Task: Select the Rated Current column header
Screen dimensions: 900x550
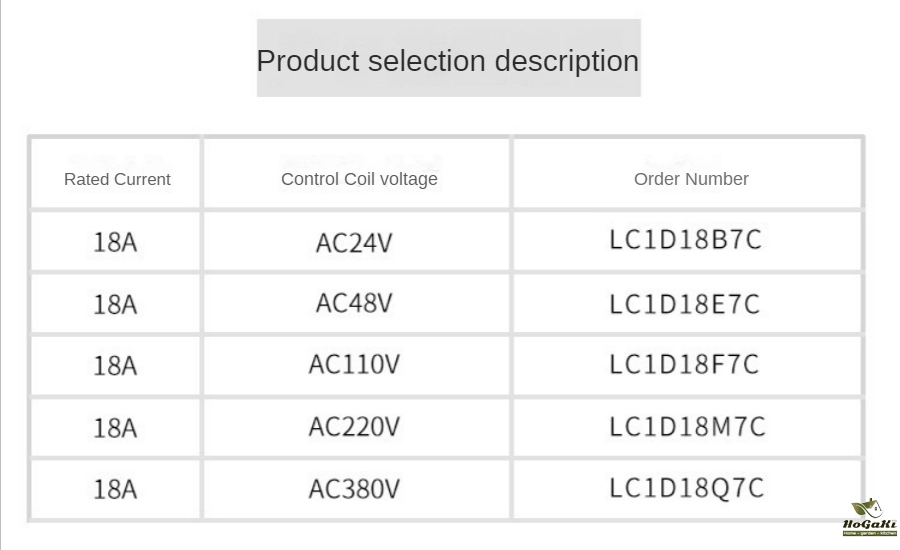Action: coord(117,180)
